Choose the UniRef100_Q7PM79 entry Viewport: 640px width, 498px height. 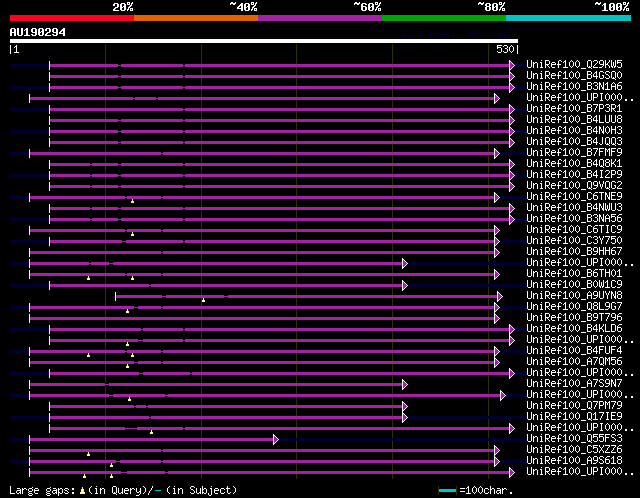pyautogui.click(x=574, y=406)
